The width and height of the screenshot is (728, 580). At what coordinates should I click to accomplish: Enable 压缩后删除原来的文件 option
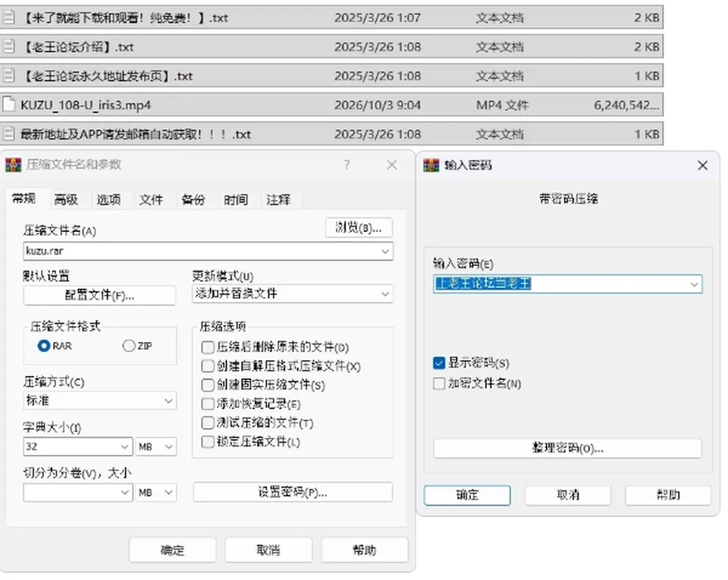[208, 347]
